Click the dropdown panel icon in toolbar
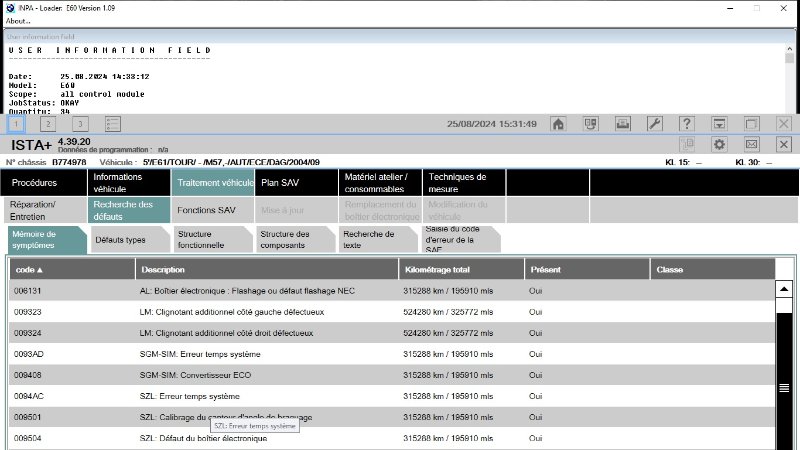Viewport: 800px width, 450px height. point(719,124)
